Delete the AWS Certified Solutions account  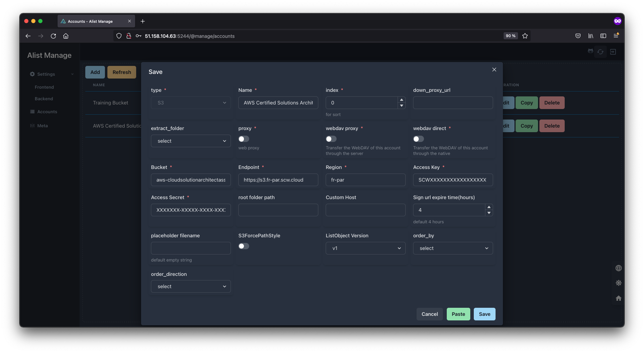coord(552,126)
